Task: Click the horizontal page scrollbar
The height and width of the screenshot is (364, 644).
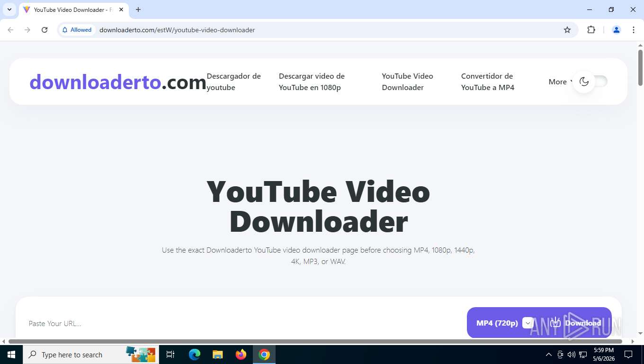Action: point(315,341)
